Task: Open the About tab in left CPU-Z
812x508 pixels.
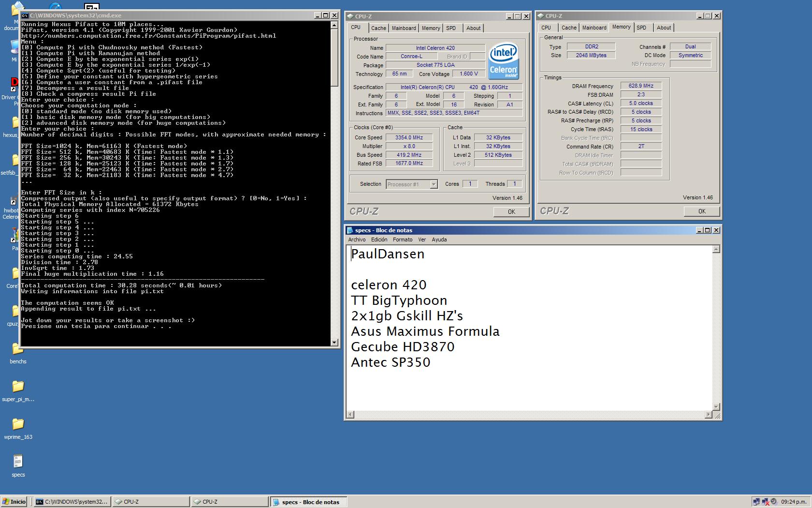Action: [473, 28]
